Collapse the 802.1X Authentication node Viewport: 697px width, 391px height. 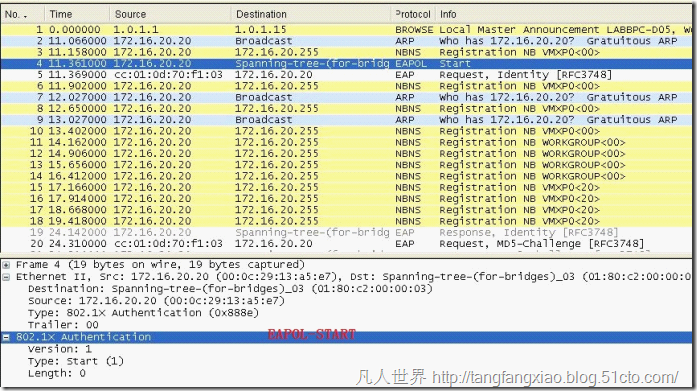pyautogui.click(x=6, y=337)
